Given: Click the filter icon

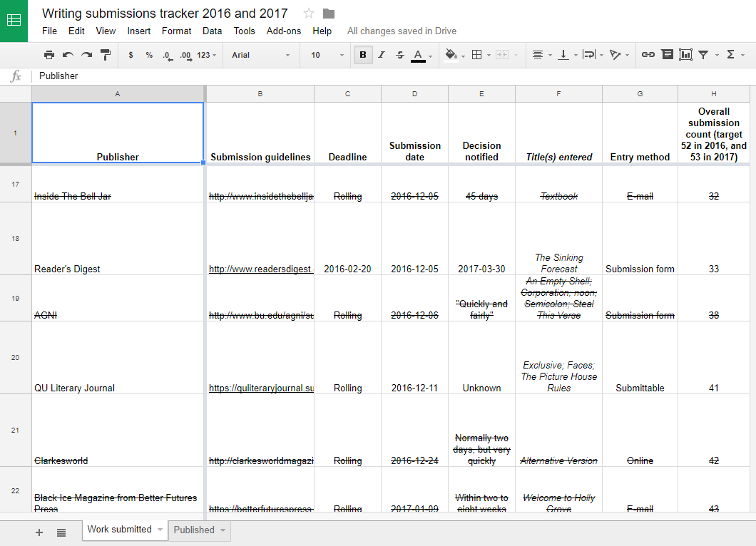Looking at the screenshot, I should 703,55.
